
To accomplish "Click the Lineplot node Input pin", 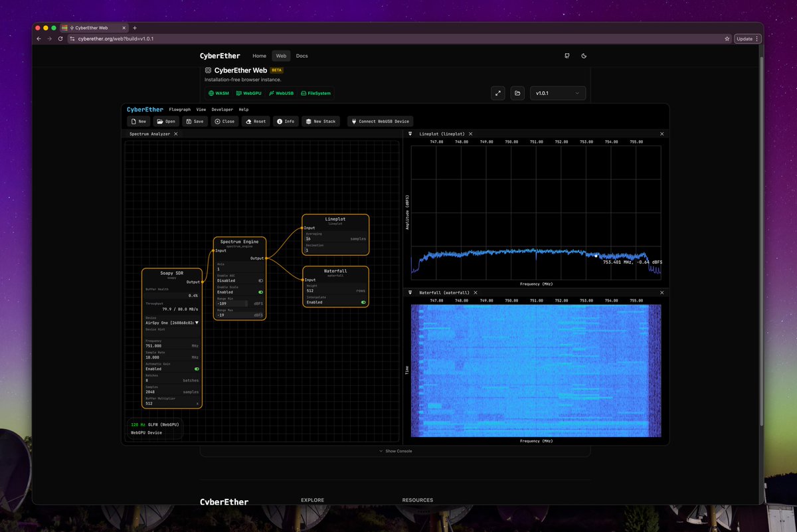I will [x=303, y=228].
